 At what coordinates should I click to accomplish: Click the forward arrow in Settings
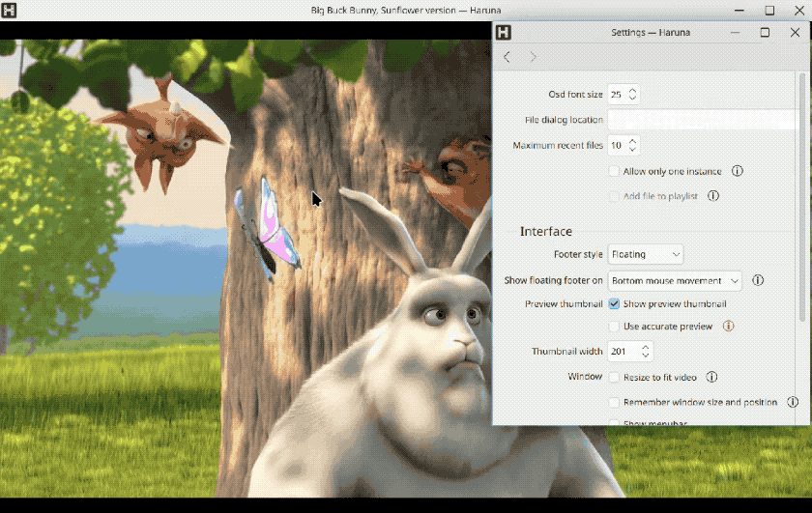[x=534, y=57]
